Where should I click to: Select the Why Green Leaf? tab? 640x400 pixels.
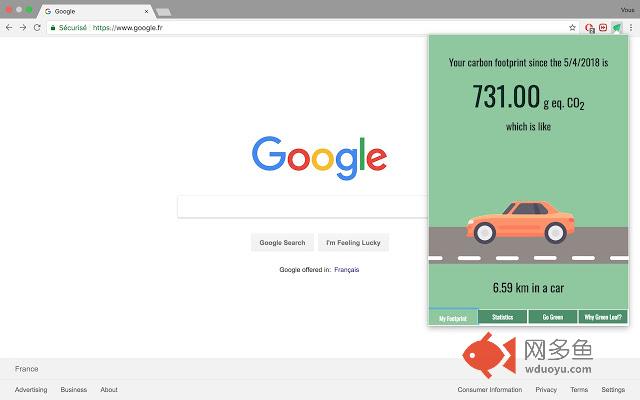(602, 317)
